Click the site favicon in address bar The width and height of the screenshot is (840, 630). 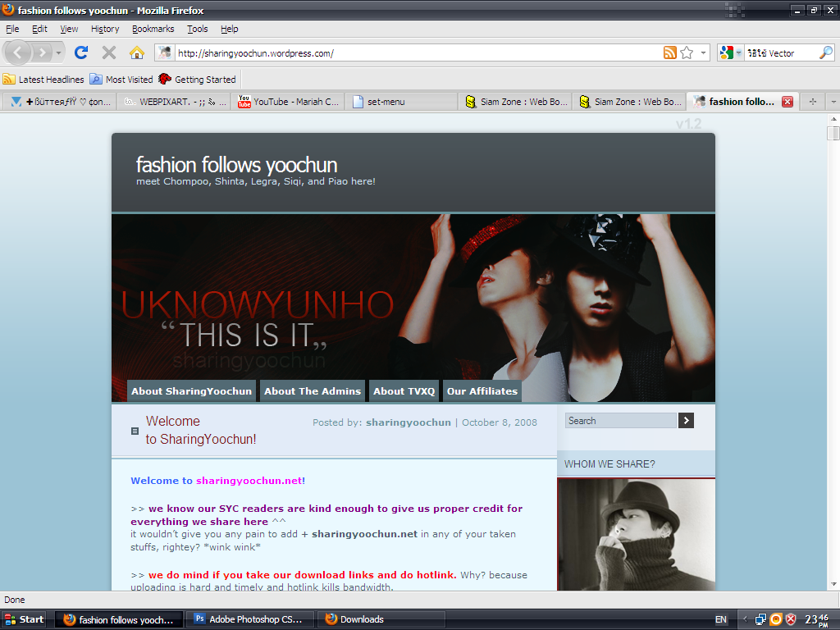click(x=165, y=52)
